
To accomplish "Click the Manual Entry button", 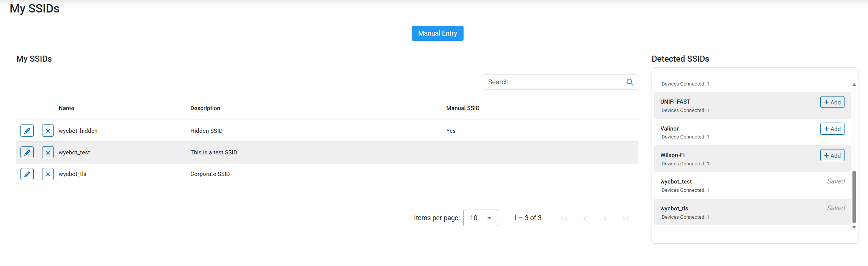I will (x=437, y=33).
